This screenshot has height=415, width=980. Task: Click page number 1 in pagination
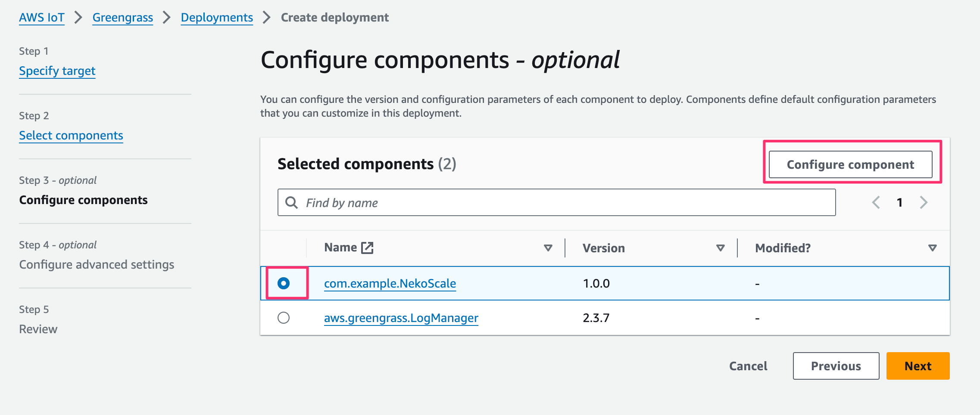point(900,202)
